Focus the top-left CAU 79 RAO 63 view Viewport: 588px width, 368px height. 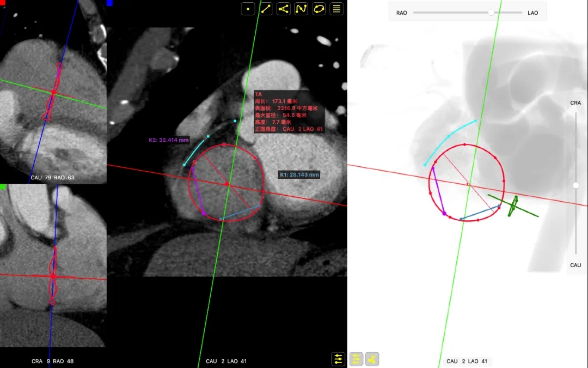(53, 93)
